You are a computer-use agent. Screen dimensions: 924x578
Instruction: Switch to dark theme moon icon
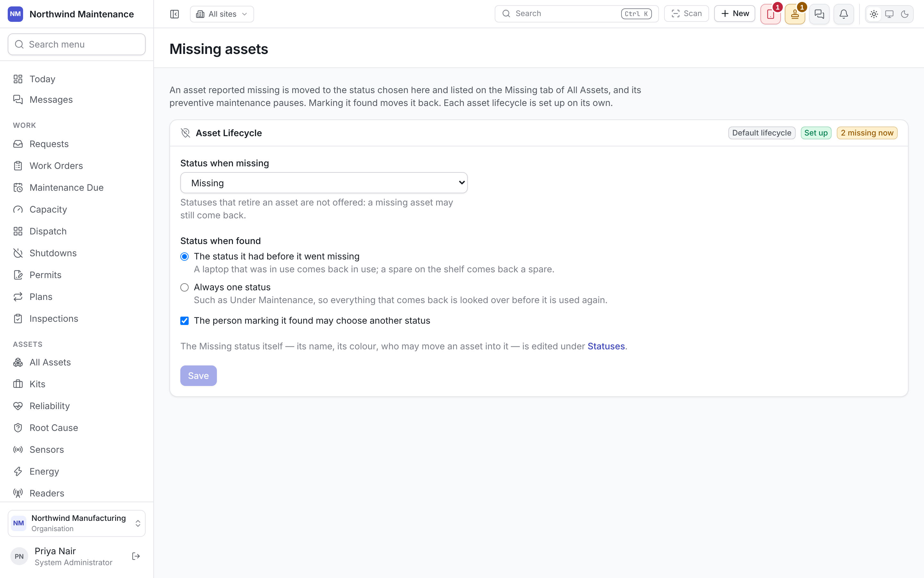click(904, 14)
